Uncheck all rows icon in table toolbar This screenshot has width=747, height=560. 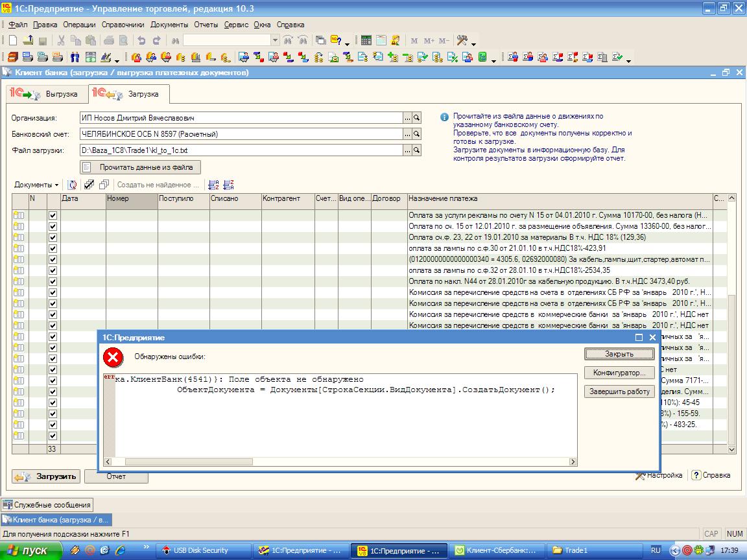click(x=104, y=185)
